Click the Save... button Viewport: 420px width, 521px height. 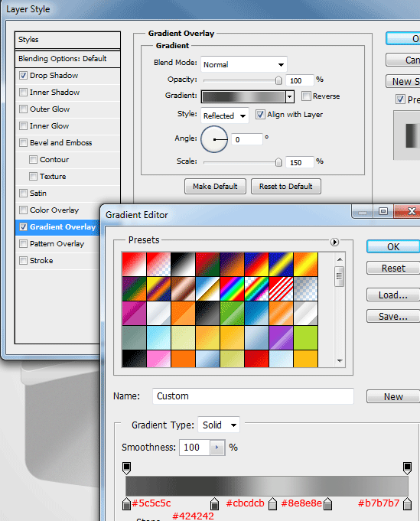[393, 316]
